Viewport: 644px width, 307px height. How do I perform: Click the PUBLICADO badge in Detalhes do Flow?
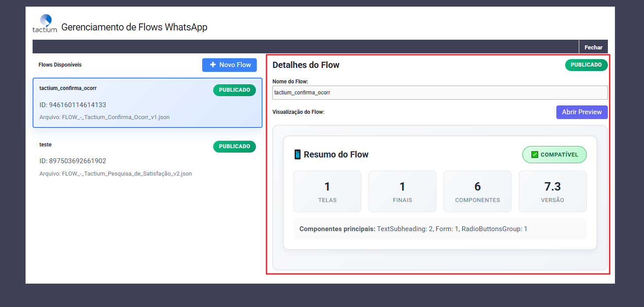pyautogui.click(x=586, y=65)
